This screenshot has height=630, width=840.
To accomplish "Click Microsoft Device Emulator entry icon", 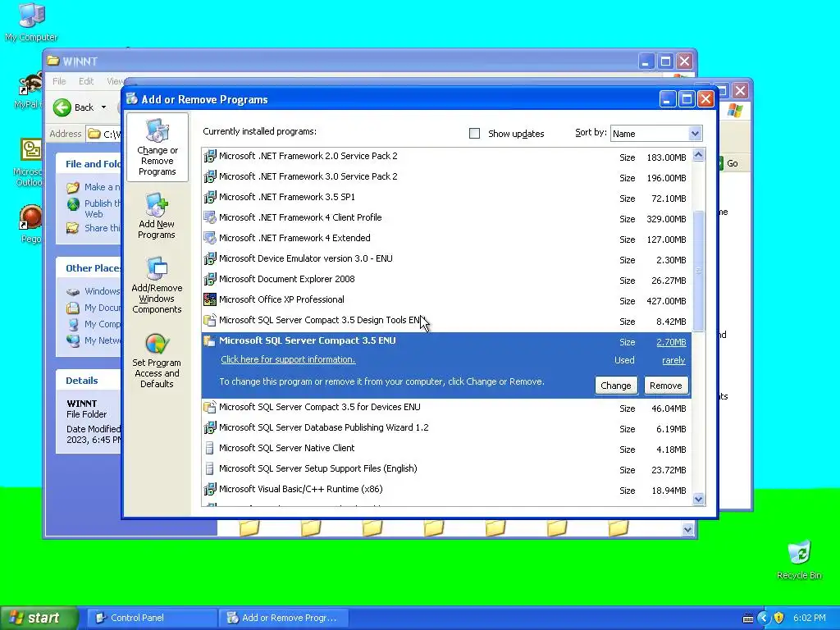I will click(x=210, y=258).
